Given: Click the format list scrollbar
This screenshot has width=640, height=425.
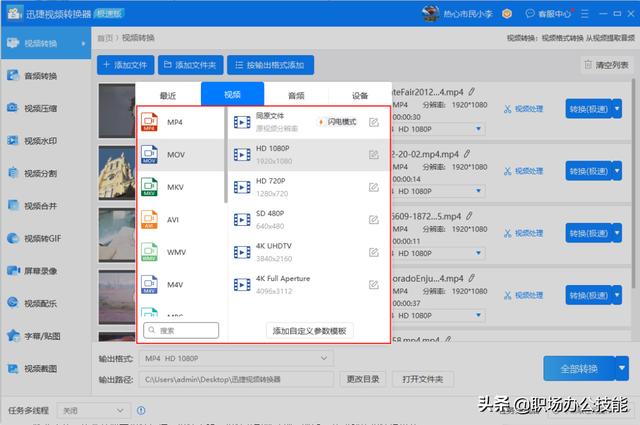Looking at the screenshot, I should coord(226,155).
